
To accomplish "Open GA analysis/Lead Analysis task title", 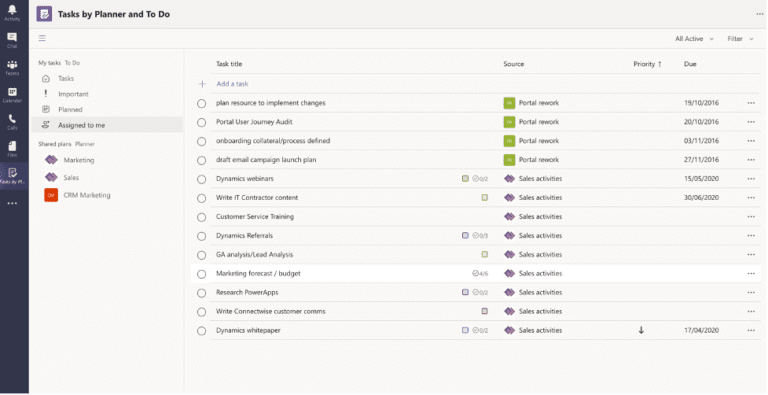I will point(254,255).
